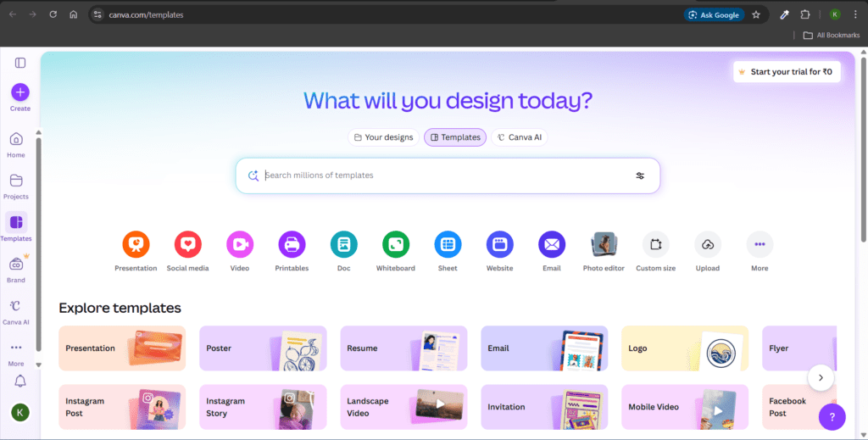Bookmark this page with star icon
The width and height of the screenshot is (868, 440).
pos(756,14)
